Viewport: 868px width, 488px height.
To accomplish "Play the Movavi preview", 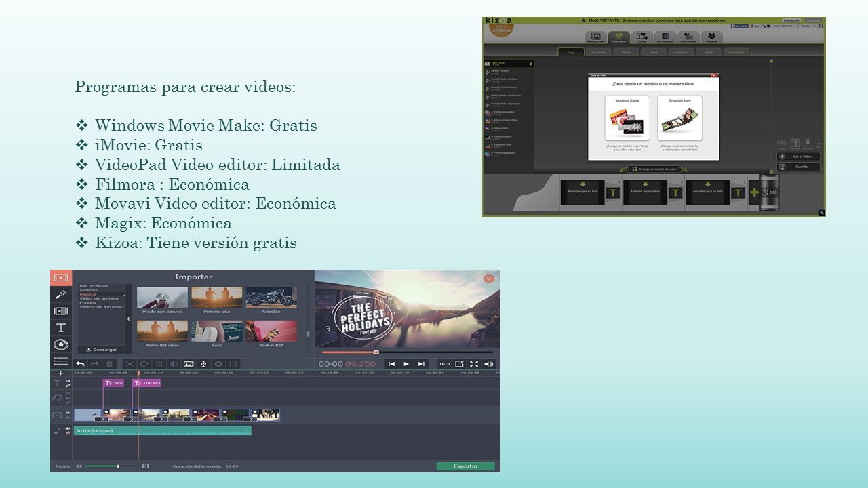I will coord(406,364).
